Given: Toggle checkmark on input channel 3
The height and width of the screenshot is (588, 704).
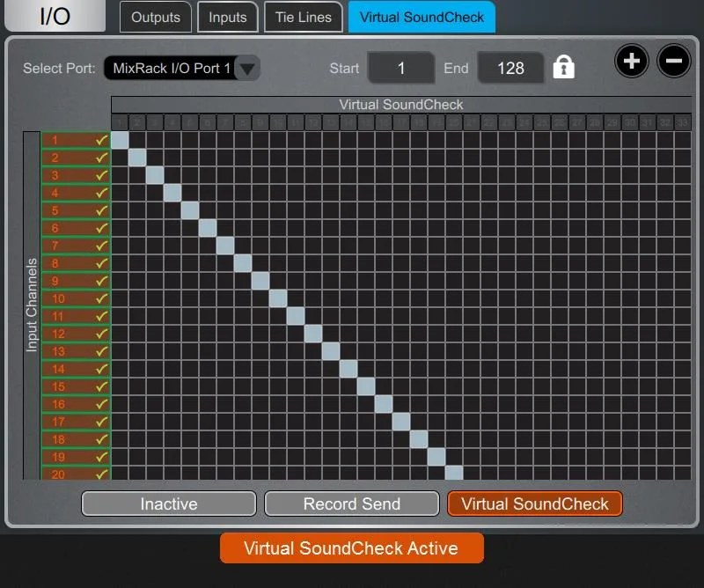Looking at the screenshot, I should (102, 175).
